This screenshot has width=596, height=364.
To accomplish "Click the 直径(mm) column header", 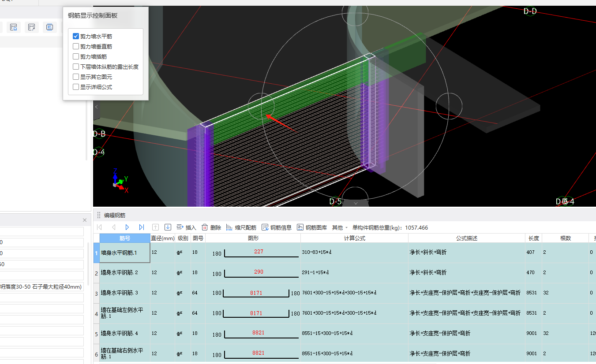I will click(x=163, y=238).
